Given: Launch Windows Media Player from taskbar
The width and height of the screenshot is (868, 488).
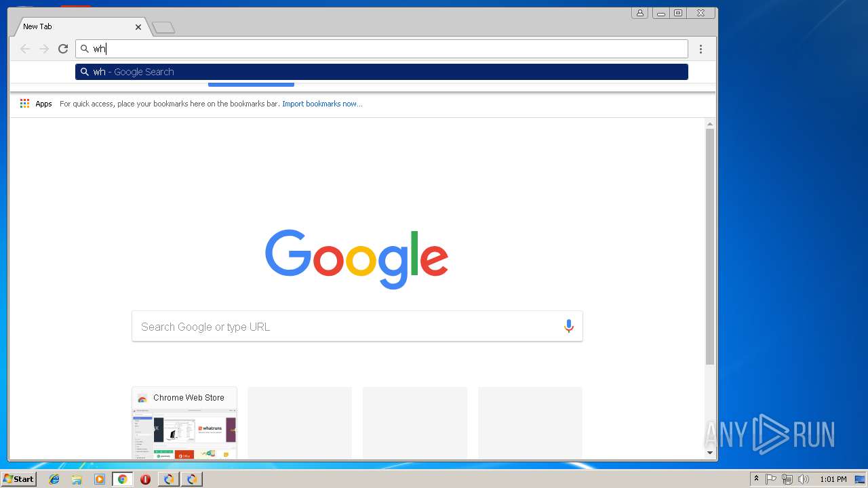Looking at the screenshot, I should pos(100,479).
